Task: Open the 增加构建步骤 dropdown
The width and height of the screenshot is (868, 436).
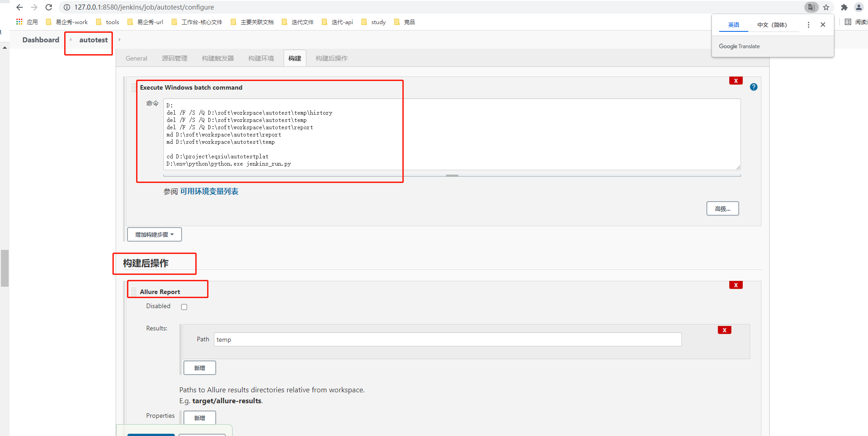Action: (154, 234)
